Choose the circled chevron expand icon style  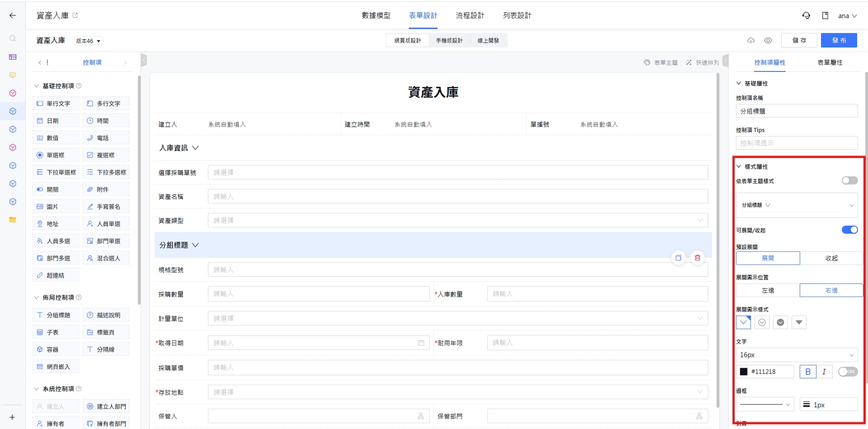click(x=762, y=322)
